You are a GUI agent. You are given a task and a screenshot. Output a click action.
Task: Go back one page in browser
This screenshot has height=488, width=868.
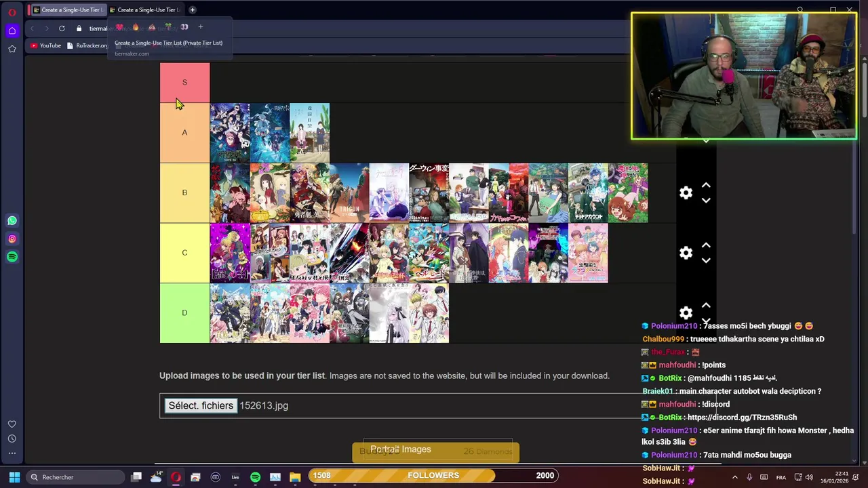[32, 28]
